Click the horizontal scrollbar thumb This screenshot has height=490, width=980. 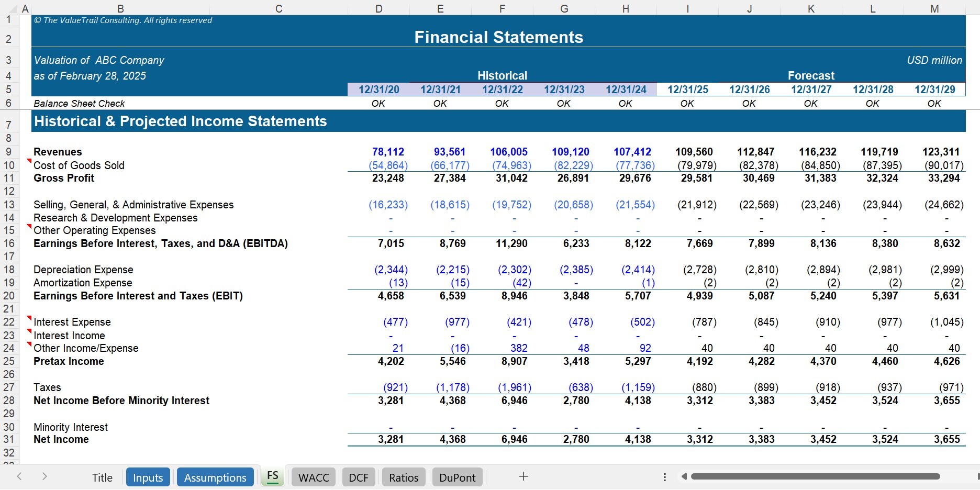tap(817, 476)
